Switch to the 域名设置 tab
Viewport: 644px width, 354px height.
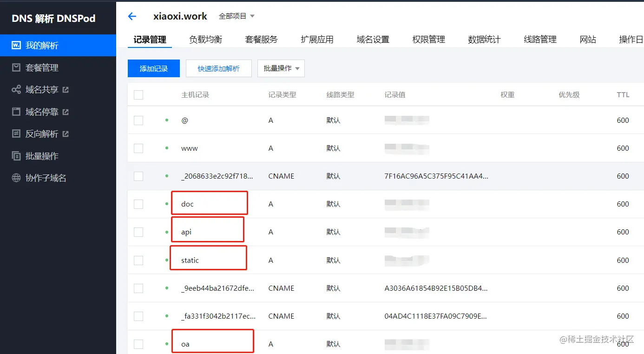373,40
